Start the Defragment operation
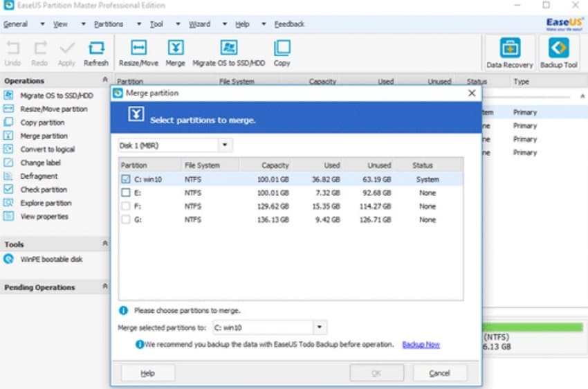This screenshot has height=389, width=588. [39, 177]
